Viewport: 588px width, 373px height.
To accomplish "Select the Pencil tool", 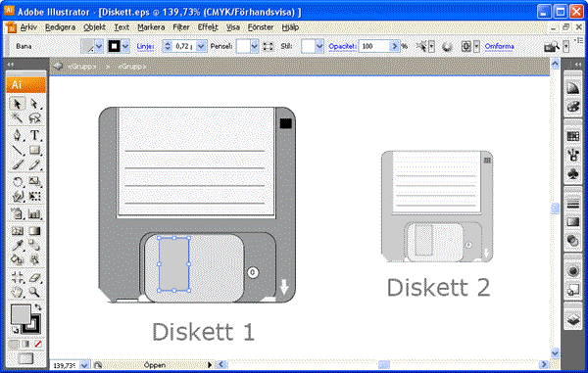I will [34, 164].
